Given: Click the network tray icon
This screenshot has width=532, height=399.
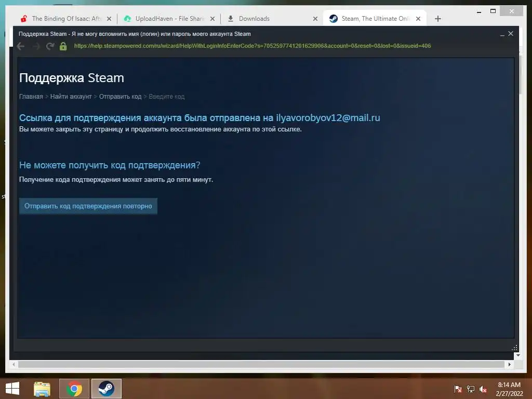Looking at the screenshot, I should pos(471,389).
